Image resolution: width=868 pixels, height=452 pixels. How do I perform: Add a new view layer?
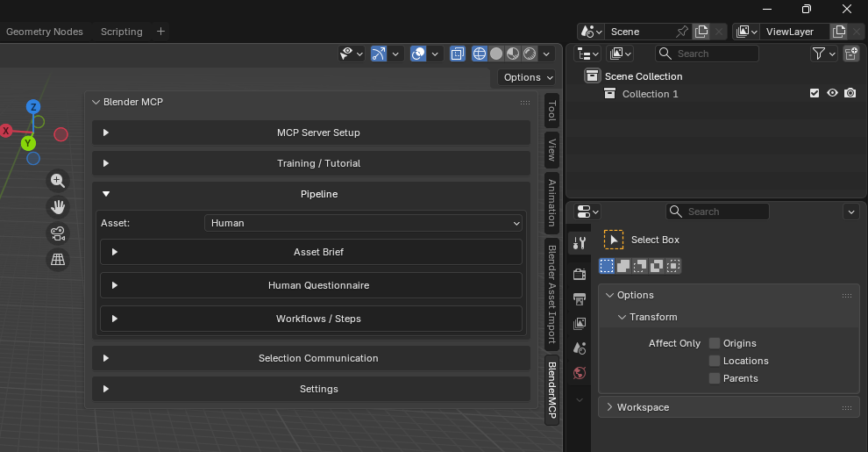[839, 32]
